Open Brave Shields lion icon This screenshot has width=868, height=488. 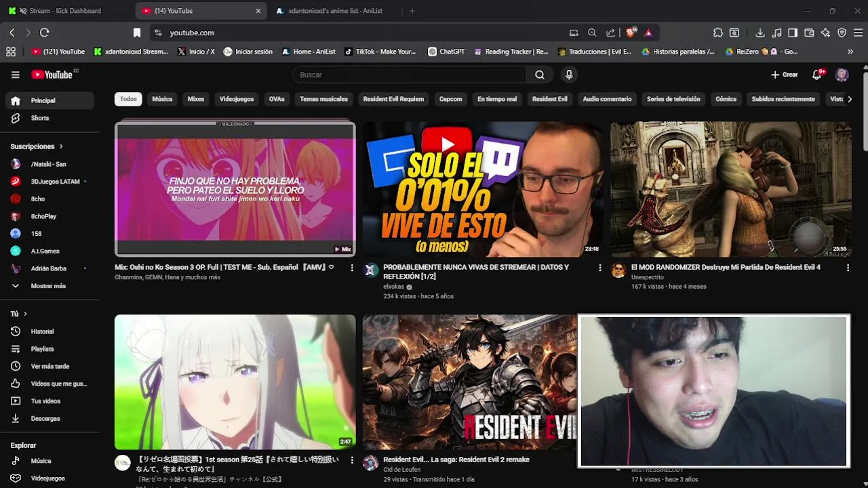tap(631, 33)
